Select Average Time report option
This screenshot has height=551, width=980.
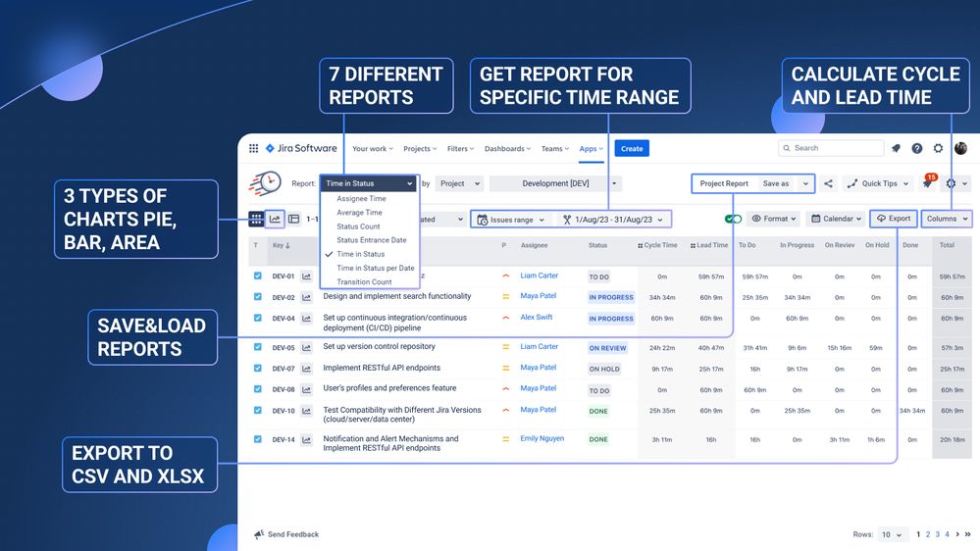359,213
